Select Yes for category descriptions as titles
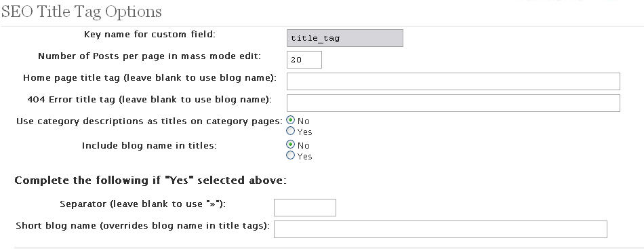 tap(291, 131)
